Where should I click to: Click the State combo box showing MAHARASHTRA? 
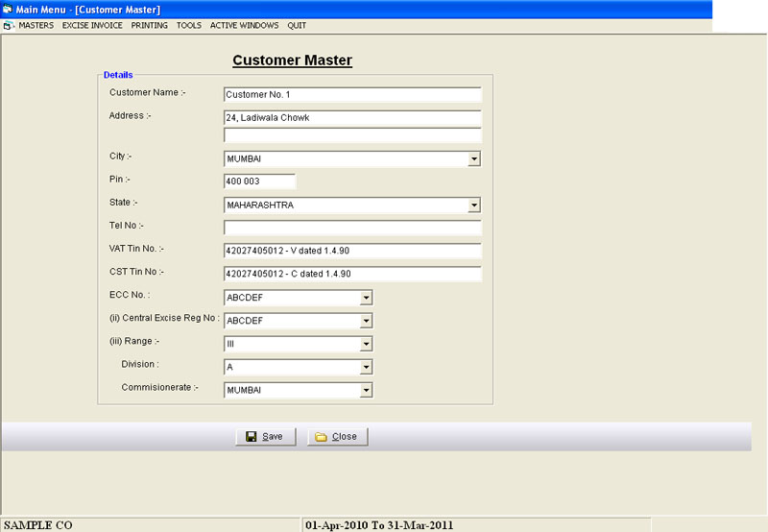click(x=352, y=205)
